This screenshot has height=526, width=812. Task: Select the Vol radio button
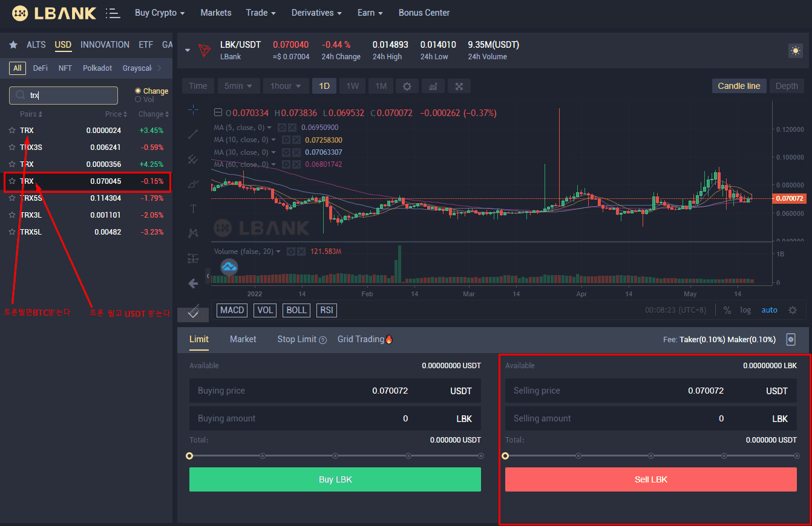pyautogui.click(x=138, y=99)
